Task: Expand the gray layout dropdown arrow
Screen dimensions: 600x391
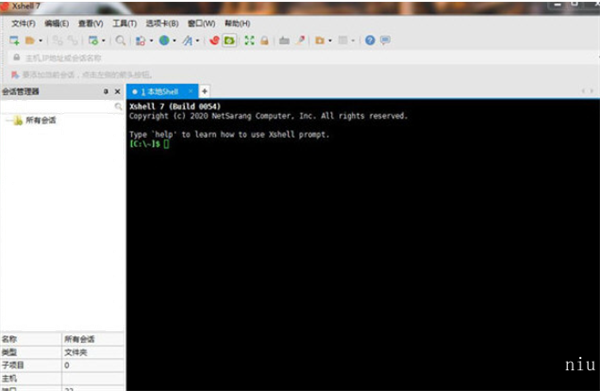Action: (x=353, y=41)
